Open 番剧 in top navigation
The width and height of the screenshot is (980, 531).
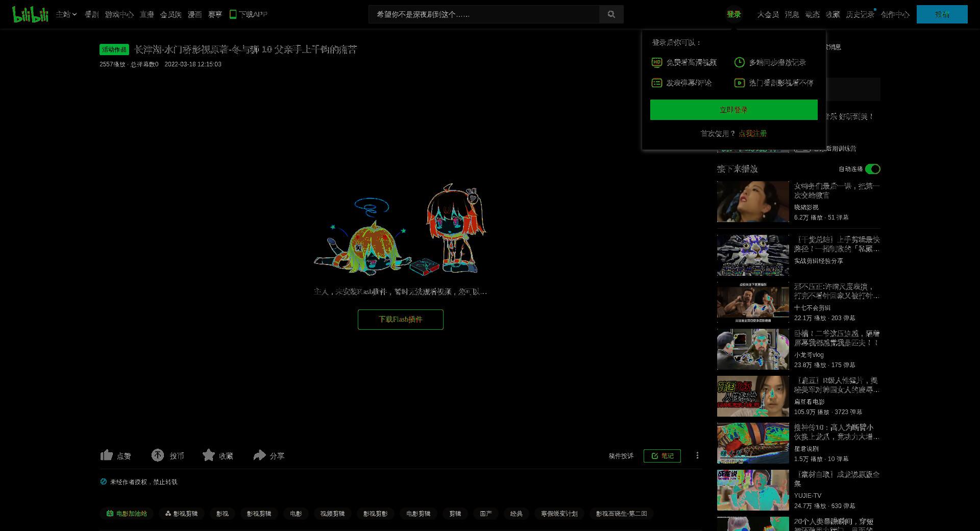tap(92, 14)
